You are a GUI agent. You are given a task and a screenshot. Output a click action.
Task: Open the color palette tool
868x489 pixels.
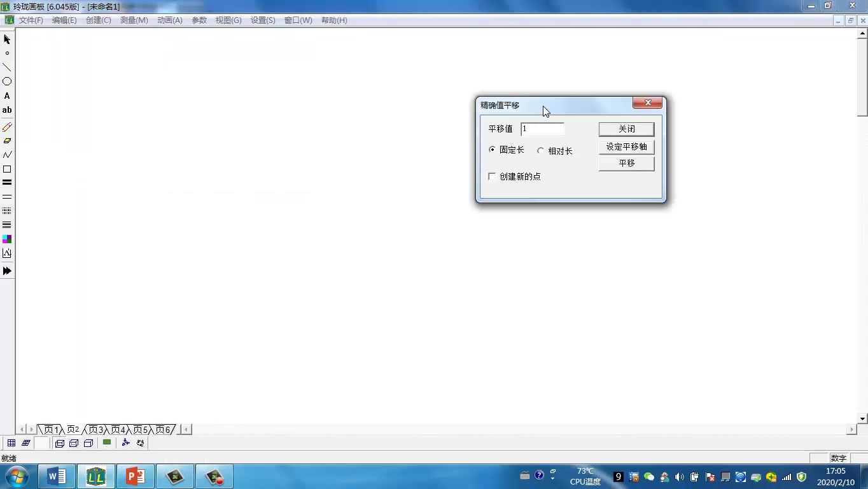click(x=7, y=239)
